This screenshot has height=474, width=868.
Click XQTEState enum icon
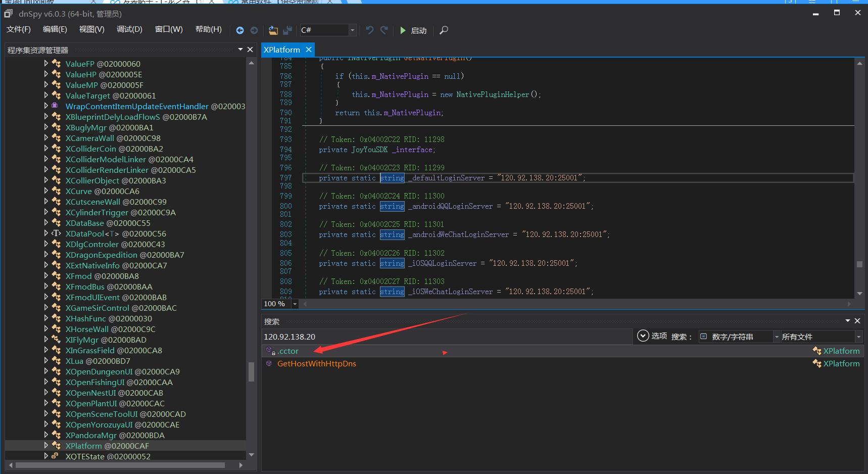55,456
